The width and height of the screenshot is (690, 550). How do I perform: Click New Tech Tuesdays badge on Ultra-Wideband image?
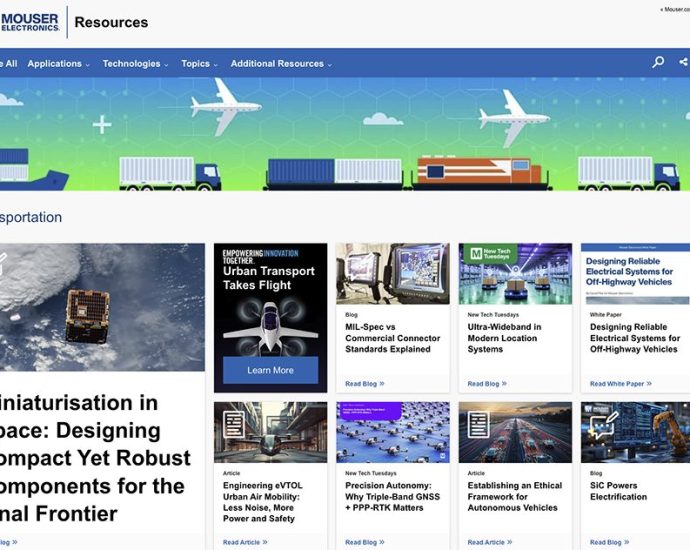coord(492,253)
